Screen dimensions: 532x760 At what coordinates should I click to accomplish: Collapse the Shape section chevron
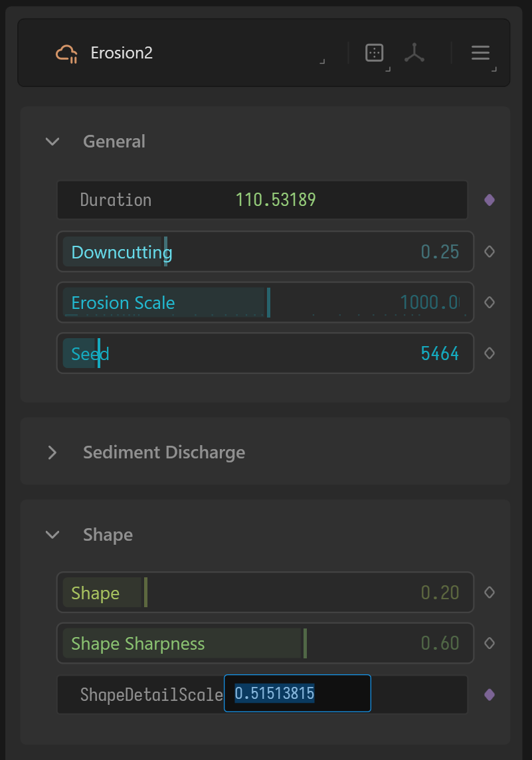tap(52, 535)
